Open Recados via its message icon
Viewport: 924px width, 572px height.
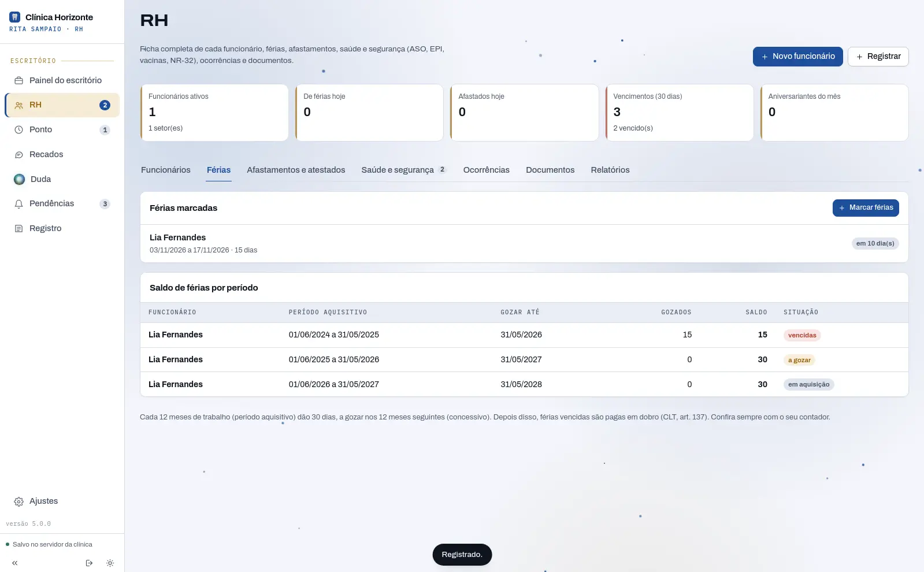click(x=18, y=155)
